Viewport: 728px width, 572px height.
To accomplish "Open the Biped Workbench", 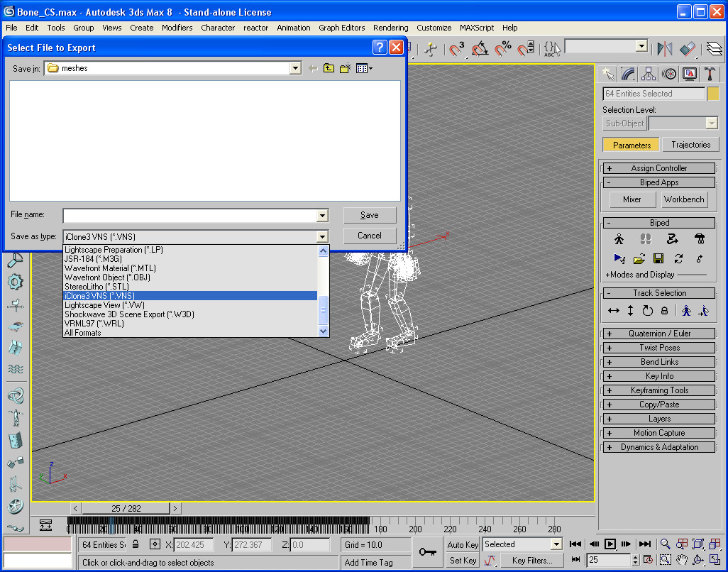I will (x=684, y=199).
